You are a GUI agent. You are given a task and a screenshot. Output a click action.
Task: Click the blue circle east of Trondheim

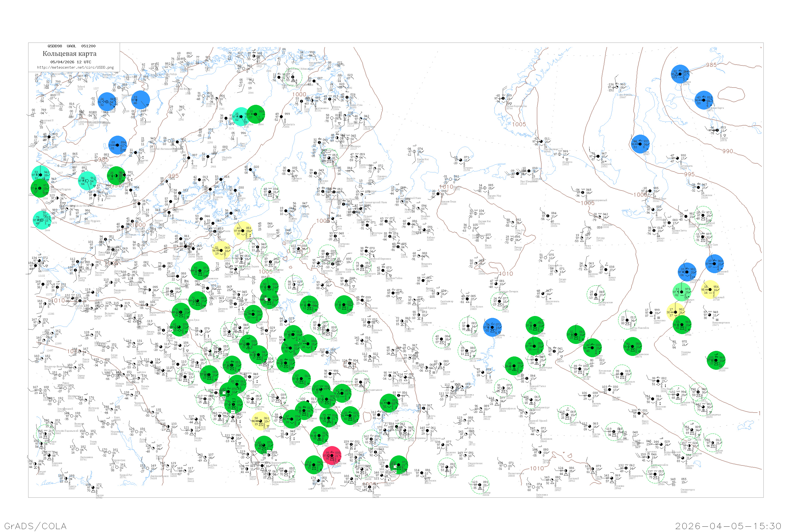point(140,100)
